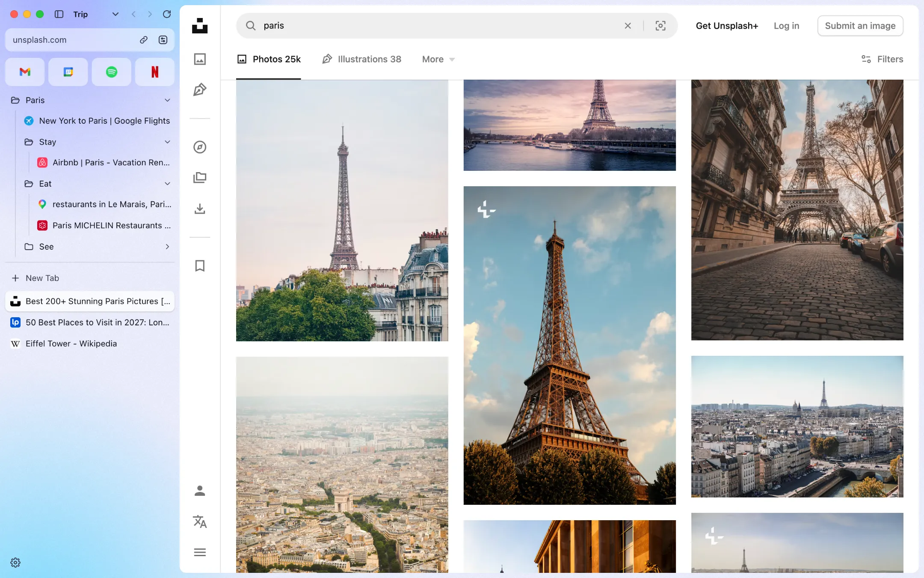Click Submit an image button
This screenshot has width=924, height=578.
pos(860,26)
